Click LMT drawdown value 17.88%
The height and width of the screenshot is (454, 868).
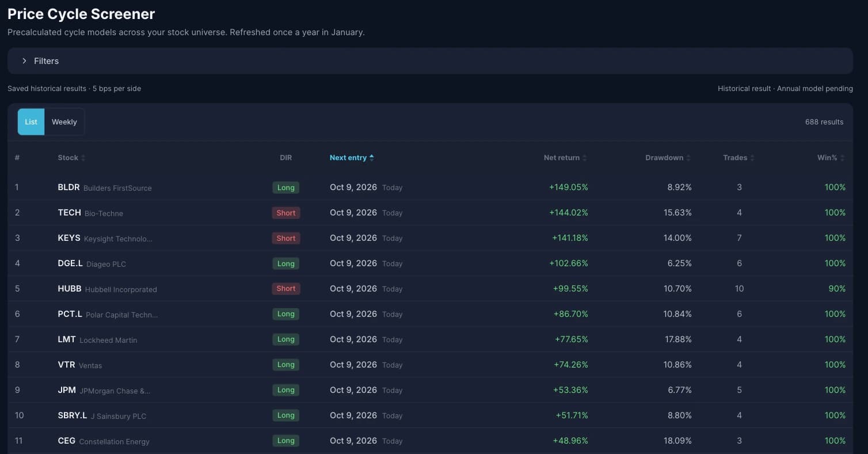[x=678, y=339]
